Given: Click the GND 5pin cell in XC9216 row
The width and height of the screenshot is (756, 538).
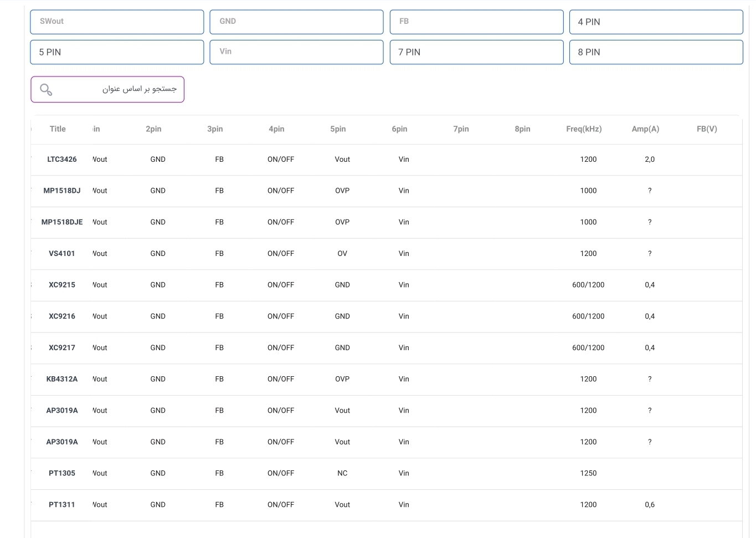Looking at the screenshot, I should coord(342,316).
